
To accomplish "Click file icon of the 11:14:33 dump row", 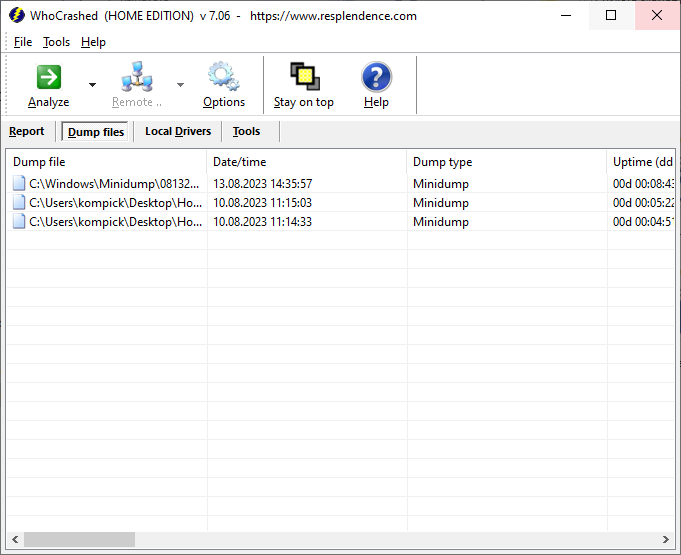I will pos(19,221).
